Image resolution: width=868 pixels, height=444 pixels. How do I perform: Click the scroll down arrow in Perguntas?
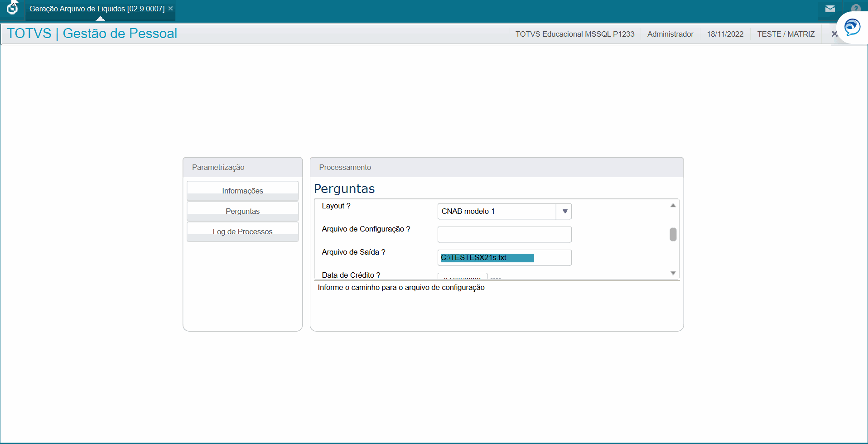tap(673, 273)
